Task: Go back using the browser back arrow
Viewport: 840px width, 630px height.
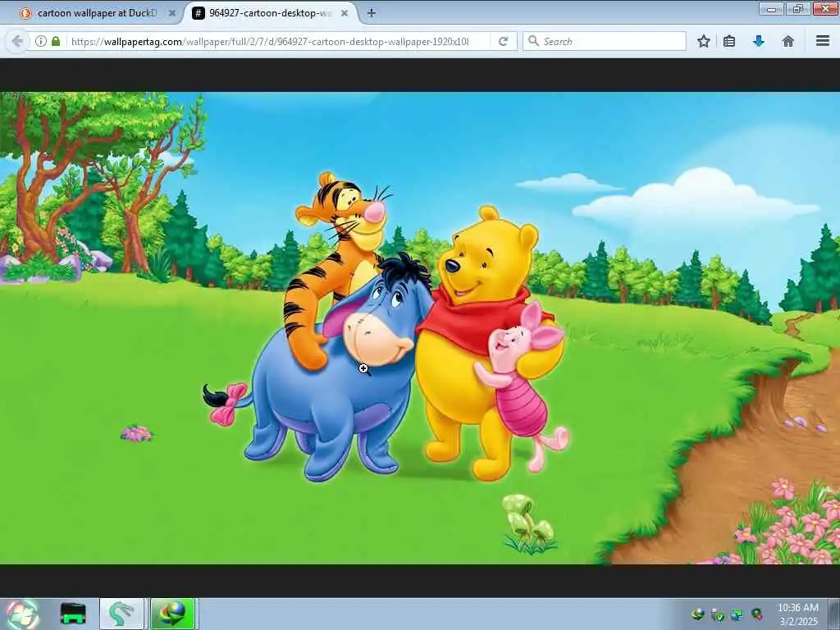Action: point(16,41)
